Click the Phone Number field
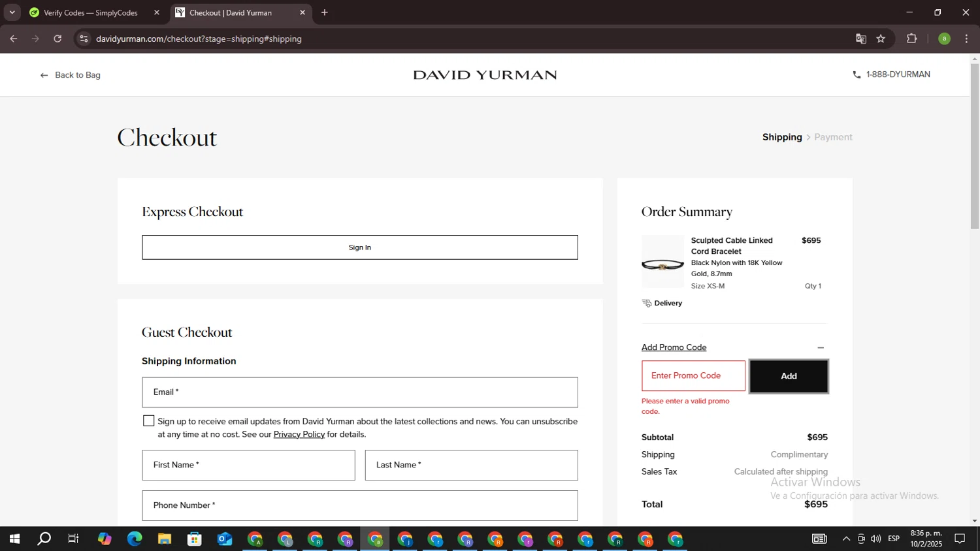 tap(360, 505)
